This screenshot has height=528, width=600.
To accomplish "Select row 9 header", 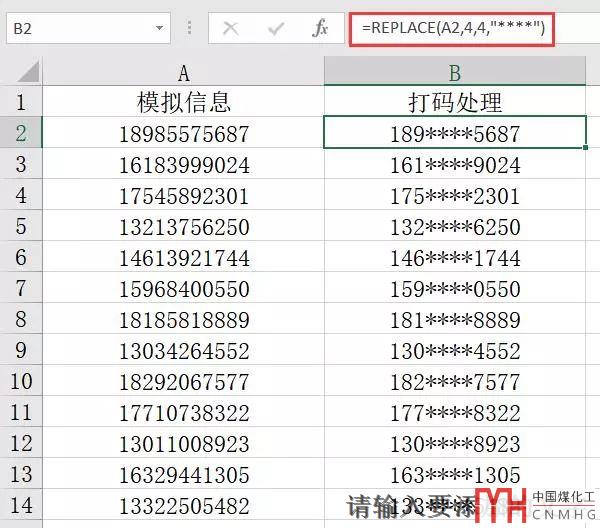I will coord(21,349).
